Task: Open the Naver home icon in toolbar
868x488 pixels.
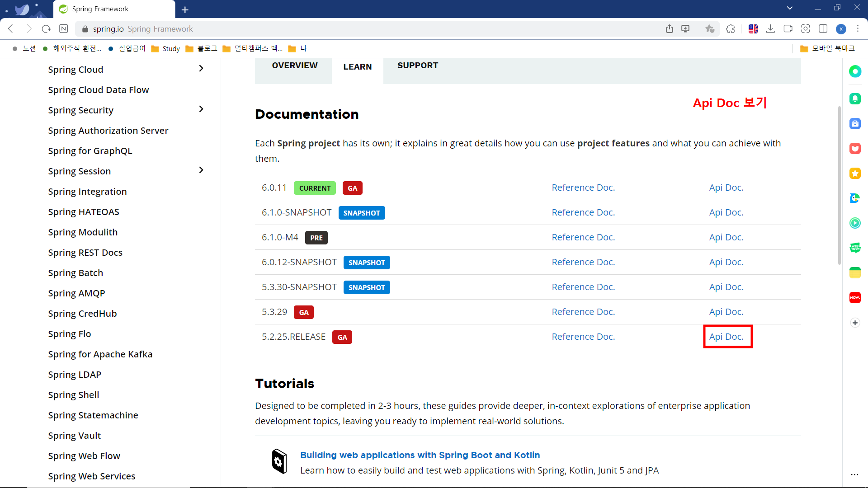Action: pyautogui.click(x=64, y=29)
